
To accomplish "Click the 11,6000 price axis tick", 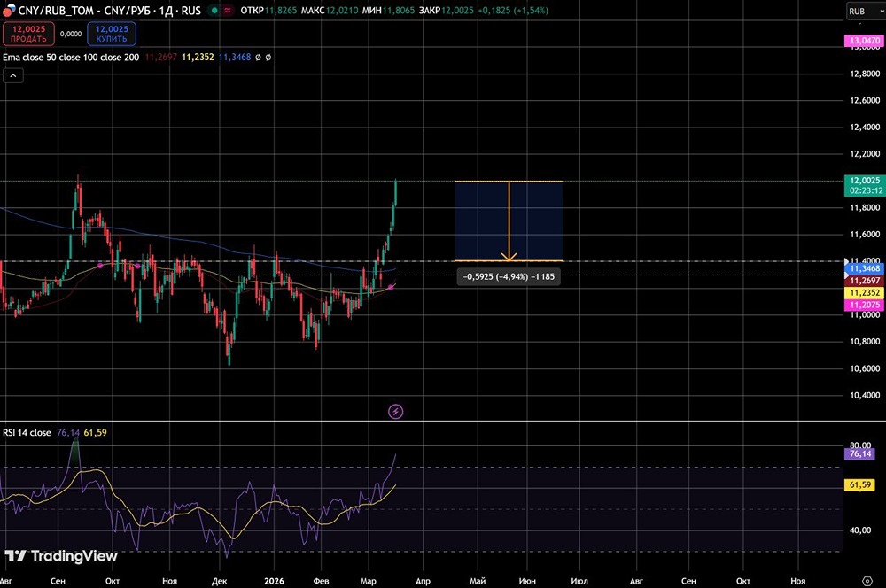I will (x=865, y=234).
